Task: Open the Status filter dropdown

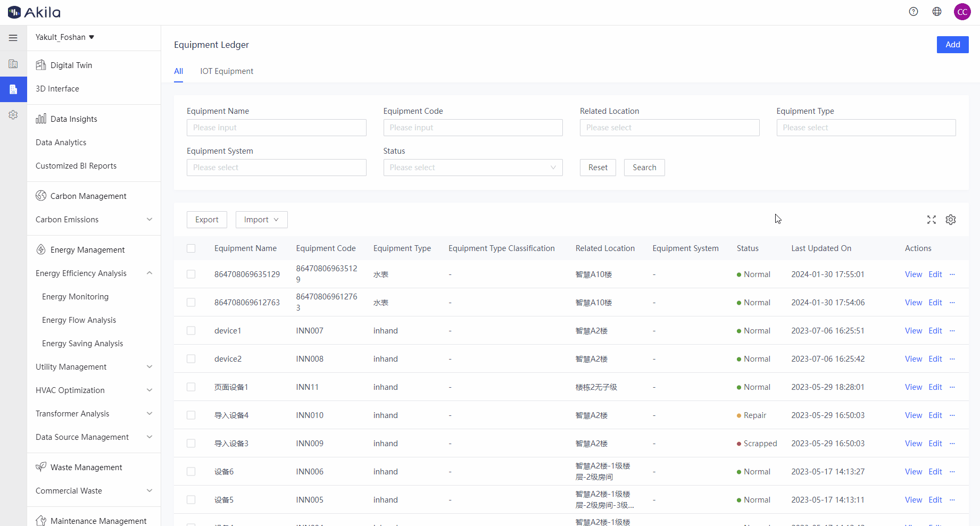Action: 472,168
